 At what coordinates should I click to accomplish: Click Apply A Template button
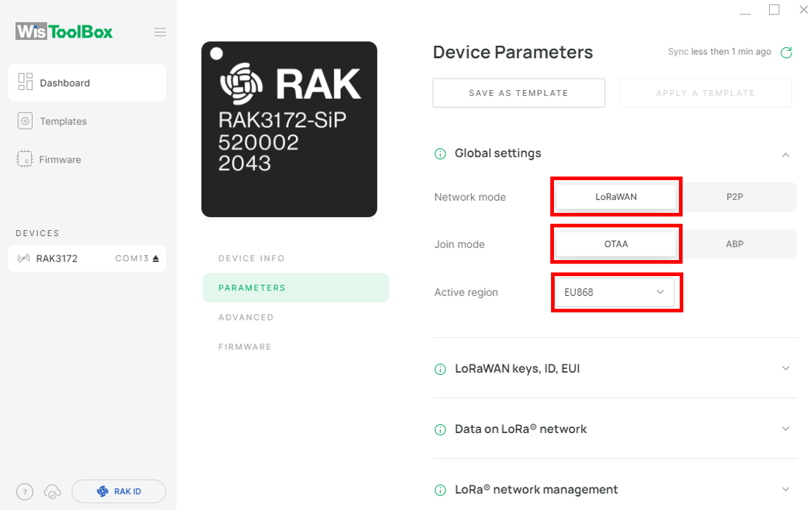[705, 93]
